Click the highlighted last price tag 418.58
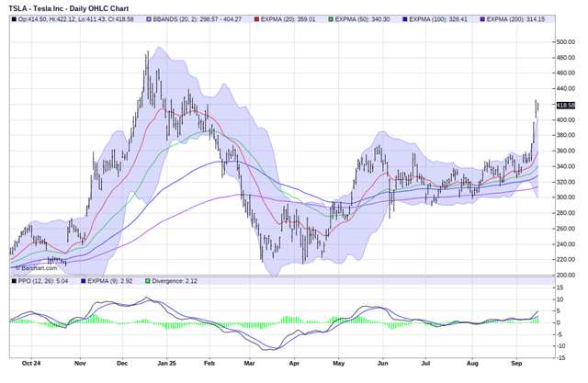The height and width of the screenshot is (383, 588). (566, 106)
